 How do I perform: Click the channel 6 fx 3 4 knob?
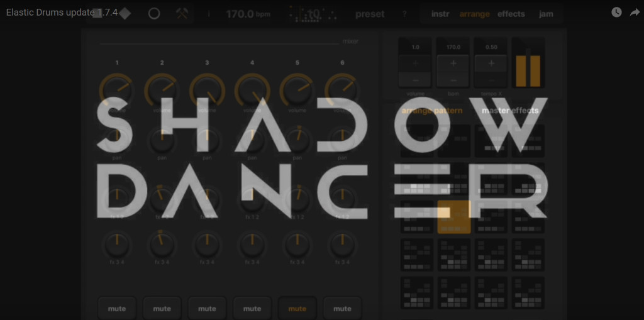pos(342,245)
